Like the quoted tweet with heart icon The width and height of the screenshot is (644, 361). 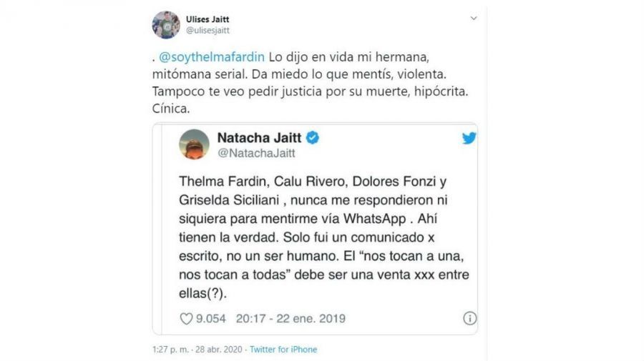(186, 318)
